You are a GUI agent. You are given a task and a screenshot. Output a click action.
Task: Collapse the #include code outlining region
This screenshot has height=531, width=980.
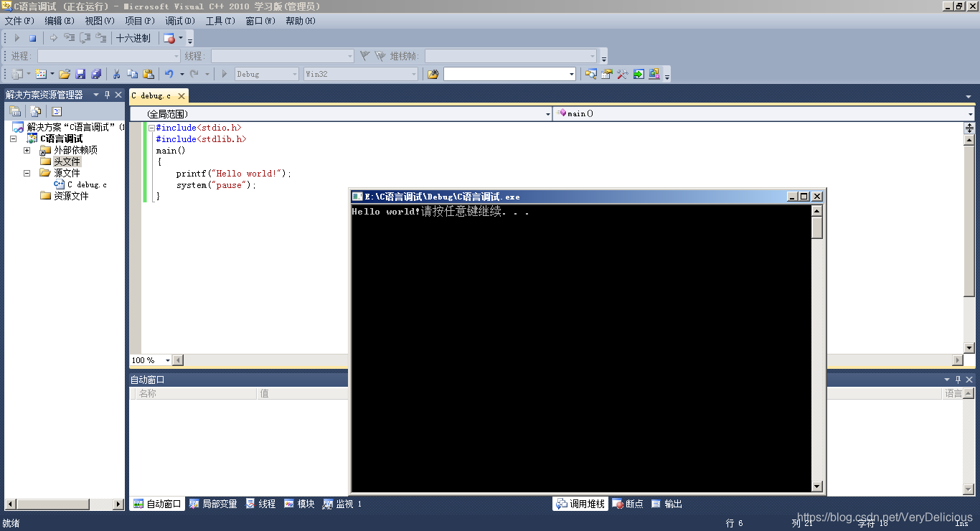pyautogui.click(x=151, y=128)
